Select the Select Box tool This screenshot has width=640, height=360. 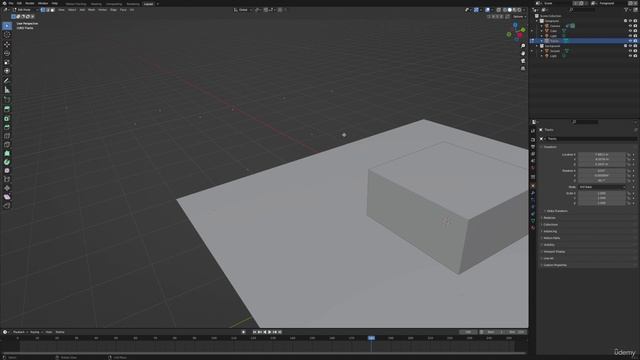[x=7, y=26]
